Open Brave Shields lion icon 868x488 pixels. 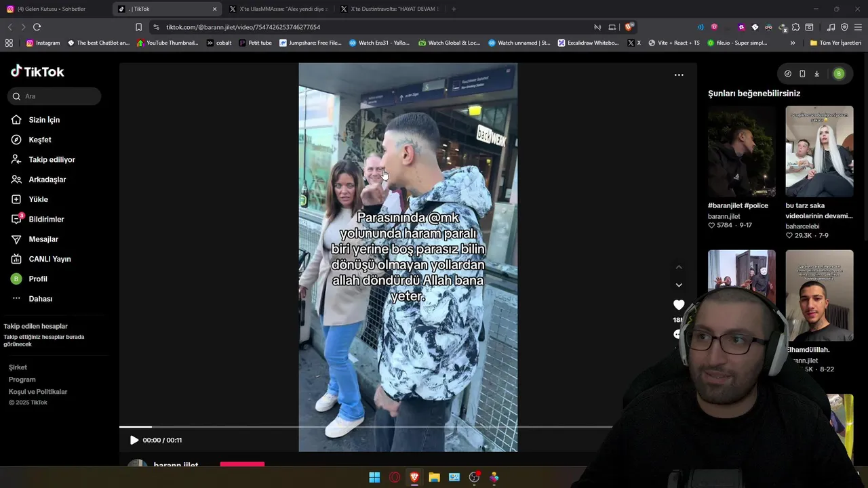click(629, 27)
